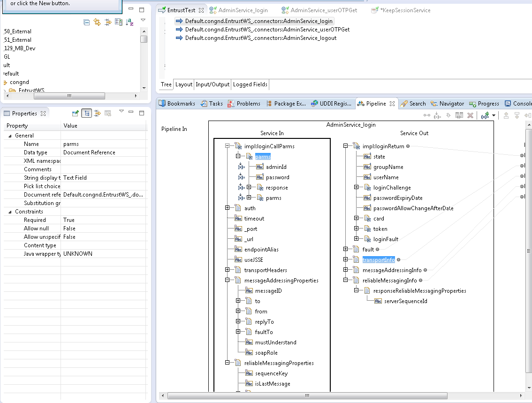Viewport: 532px width, 403px height.
Task: Switch to the Problems view tab
Action: point(243,104)
